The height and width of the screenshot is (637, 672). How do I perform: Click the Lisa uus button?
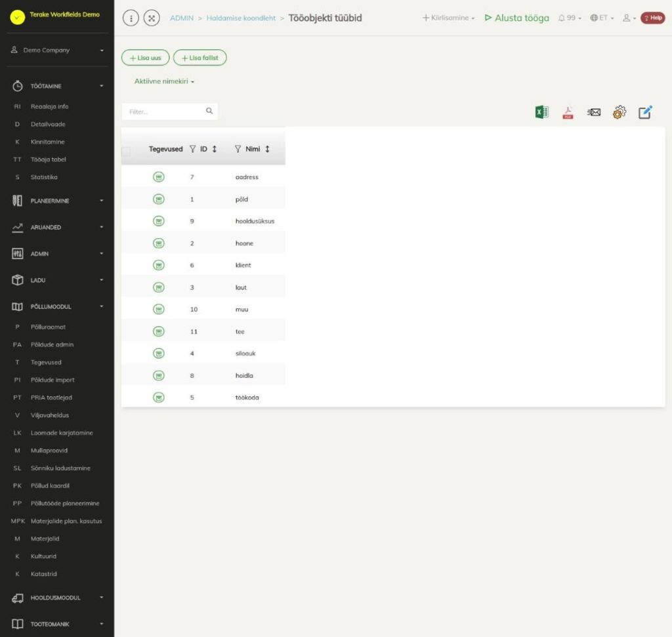pyautogui.click(x=145, y=58)
